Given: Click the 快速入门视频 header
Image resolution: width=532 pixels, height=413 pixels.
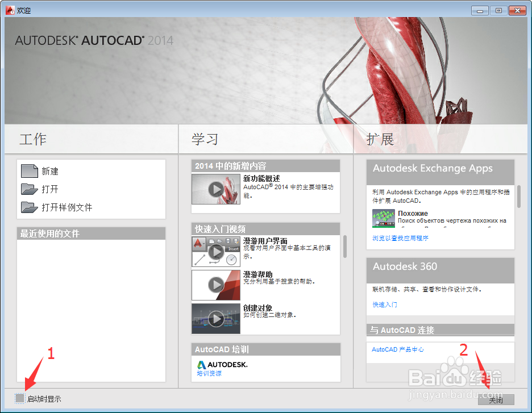Looking at the screenshot, I should coord(265,229).
